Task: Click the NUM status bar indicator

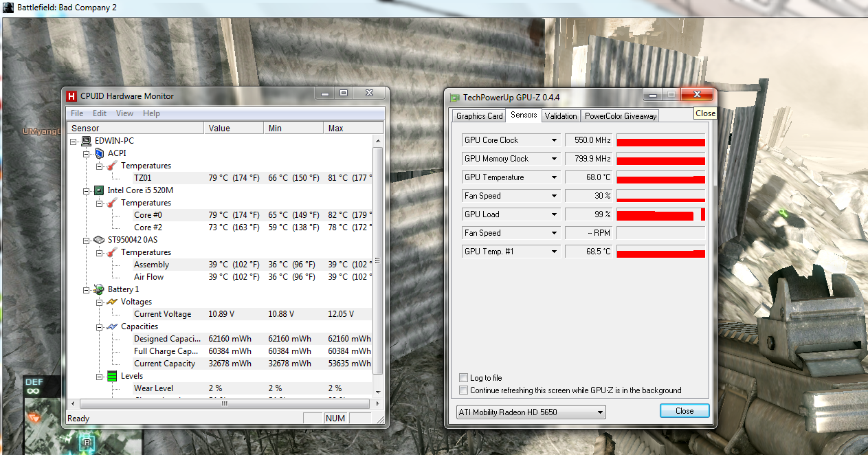Action: coord(335,419)
